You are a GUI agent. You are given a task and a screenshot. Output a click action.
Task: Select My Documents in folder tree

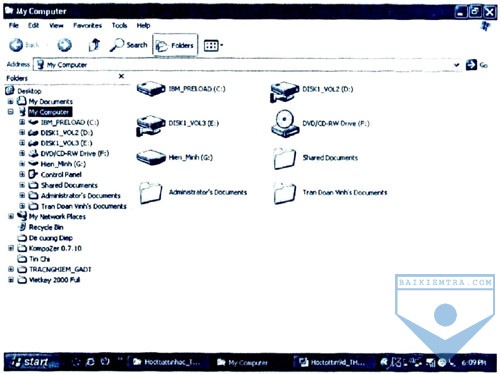[x=50, y=101]
